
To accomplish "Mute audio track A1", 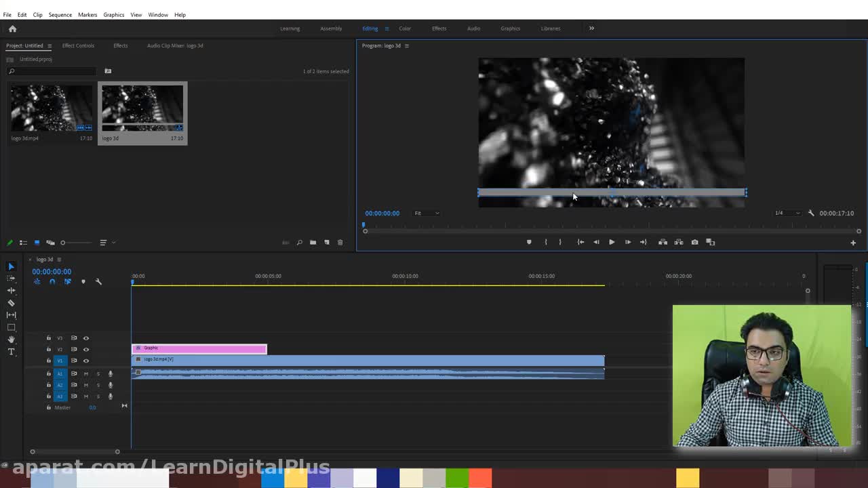I will click(86, 373).
